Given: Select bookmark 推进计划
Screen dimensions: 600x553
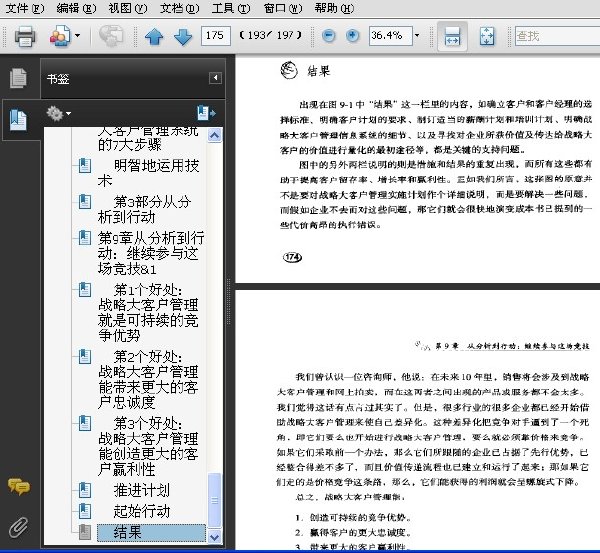Looking at the screenshot, I should coord(142,490).
